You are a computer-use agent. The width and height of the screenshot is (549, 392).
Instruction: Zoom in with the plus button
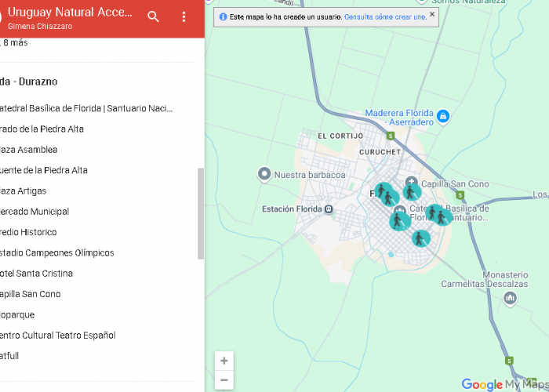[224, 361]
